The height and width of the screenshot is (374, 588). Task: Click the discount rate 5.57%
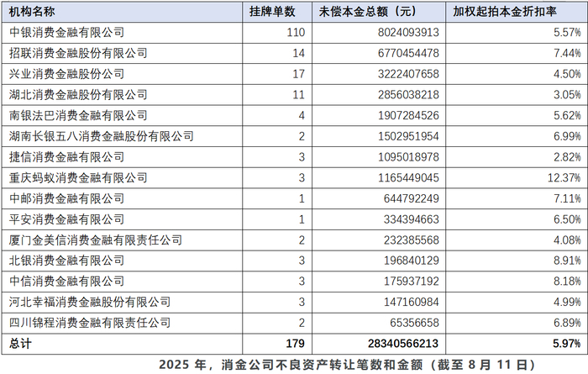pos(567,33)
